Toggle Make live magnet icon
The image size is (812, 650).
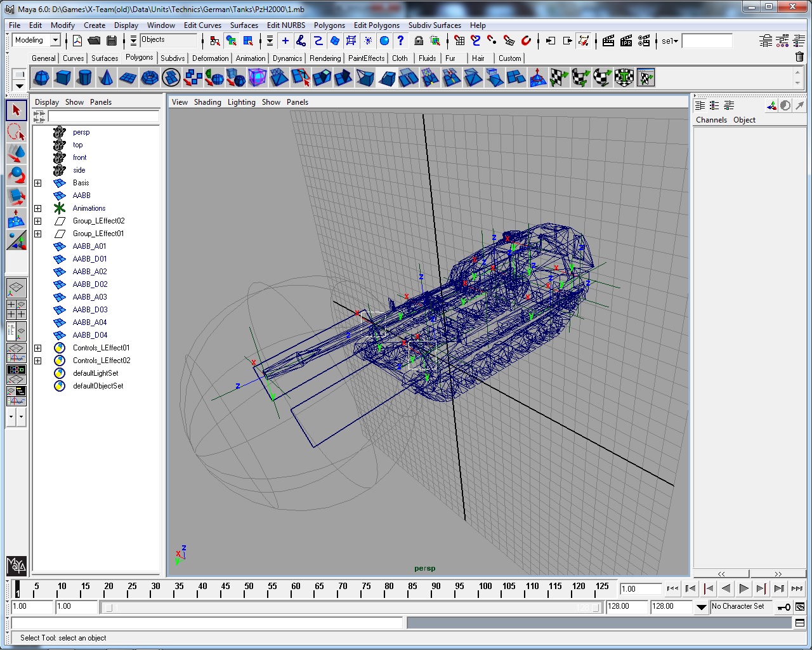pyautogui.click(x=526, y=41)
